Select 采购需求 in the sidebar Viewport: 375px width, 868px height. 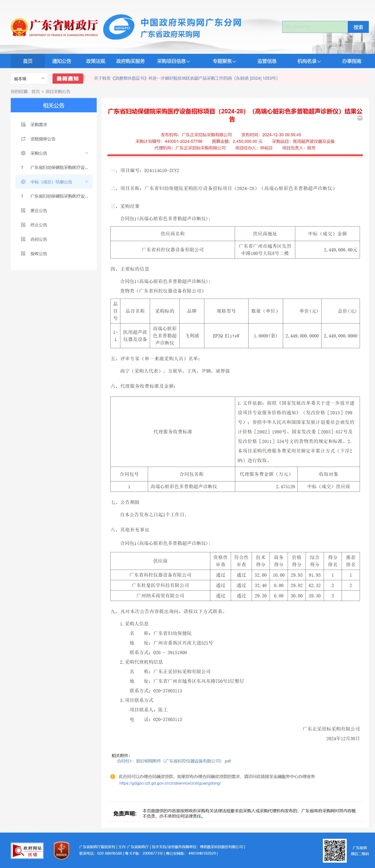point(39,125)
